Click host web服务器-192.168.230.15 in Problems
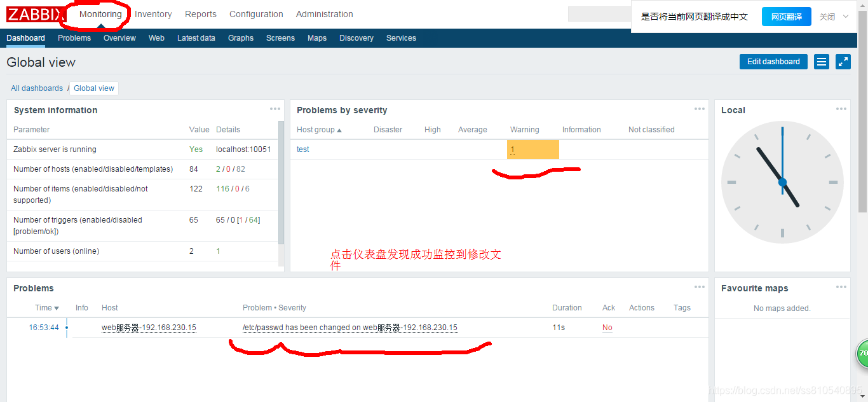 pyautogui.click(x=149, y=328)
